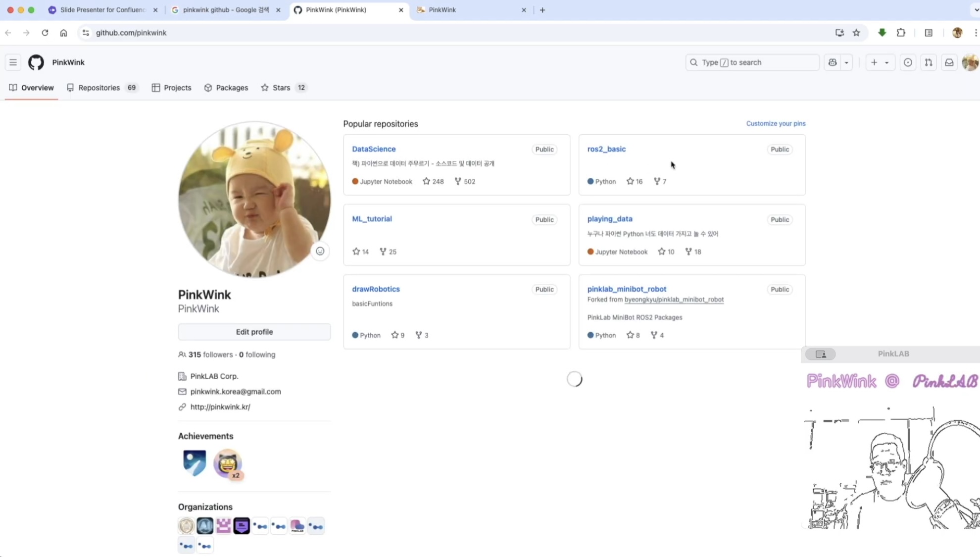Viewport: 980px width, 557px height.
Task: Click the GitHub Octocat logo
Action: pyautogui.click(x=36, y=62)
